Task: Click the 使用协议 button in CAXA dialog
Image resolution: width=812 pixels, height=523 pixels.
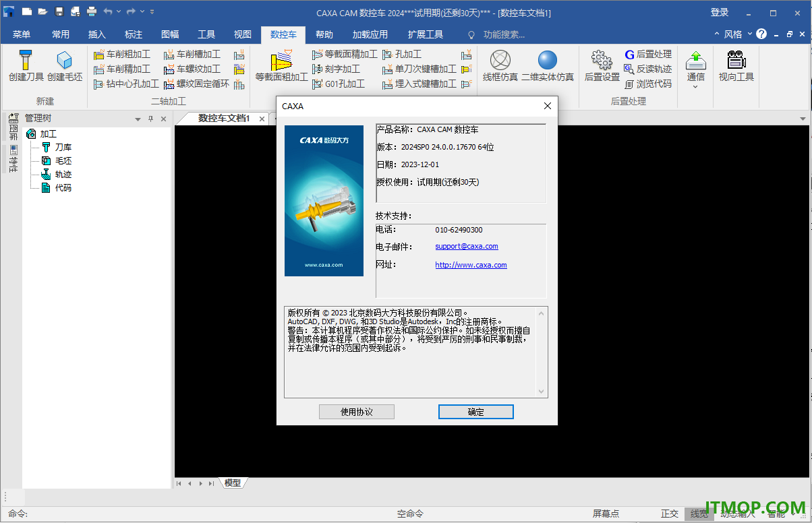Action: click(357, 412)
